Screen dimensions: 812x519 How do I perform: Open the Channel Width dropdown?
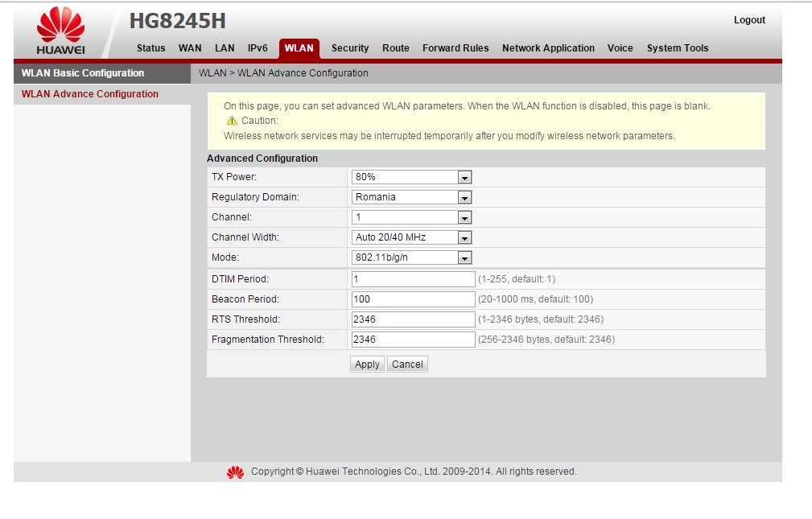coord(411,237)
